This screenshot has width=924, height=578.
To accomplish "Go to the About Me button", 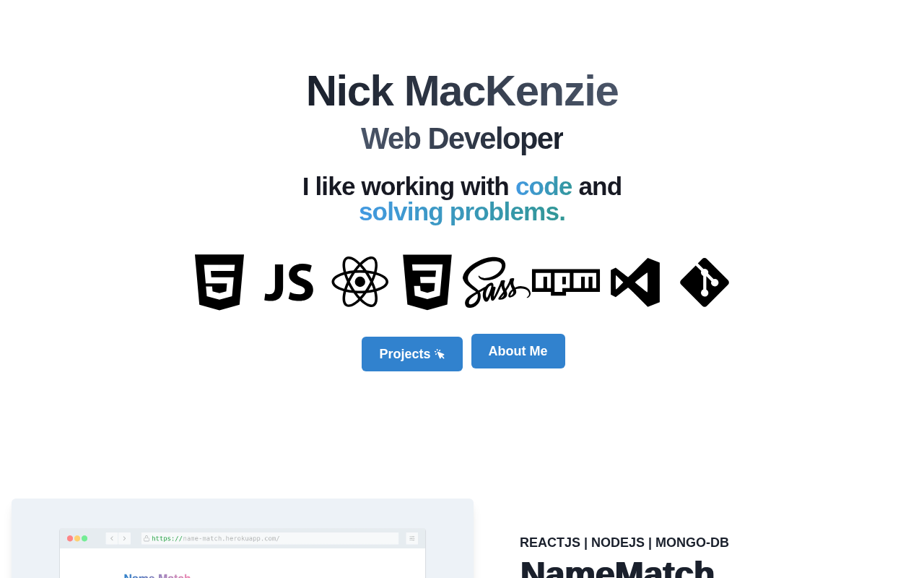I will click(518, 351).
